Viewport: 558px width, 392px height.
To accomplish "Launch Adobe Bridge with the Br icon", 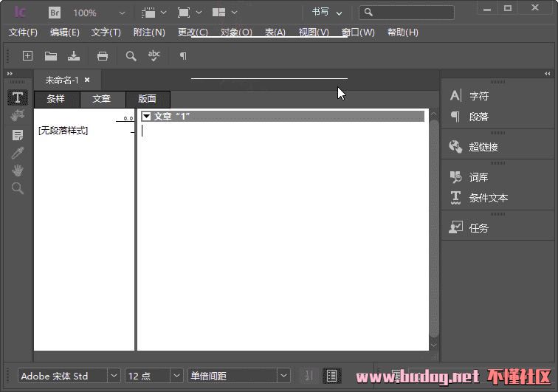I will tap(55, 13).
